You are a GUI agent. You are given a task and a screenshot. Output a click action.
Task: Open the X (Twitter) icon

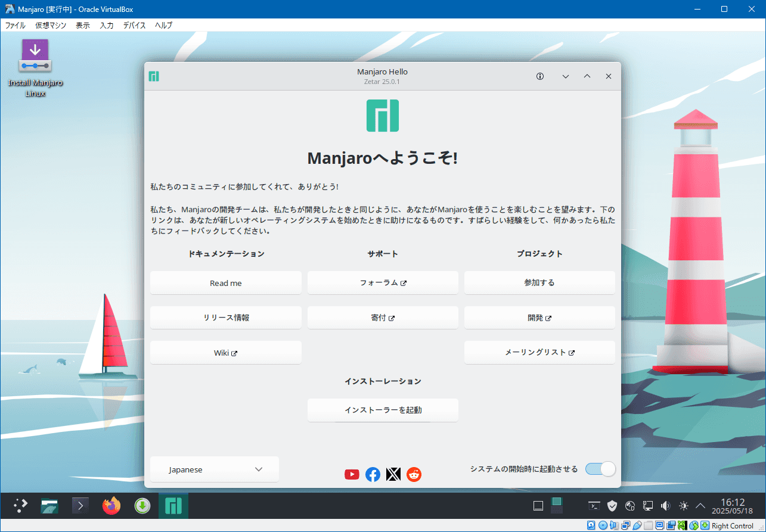[x=393, y=474]
